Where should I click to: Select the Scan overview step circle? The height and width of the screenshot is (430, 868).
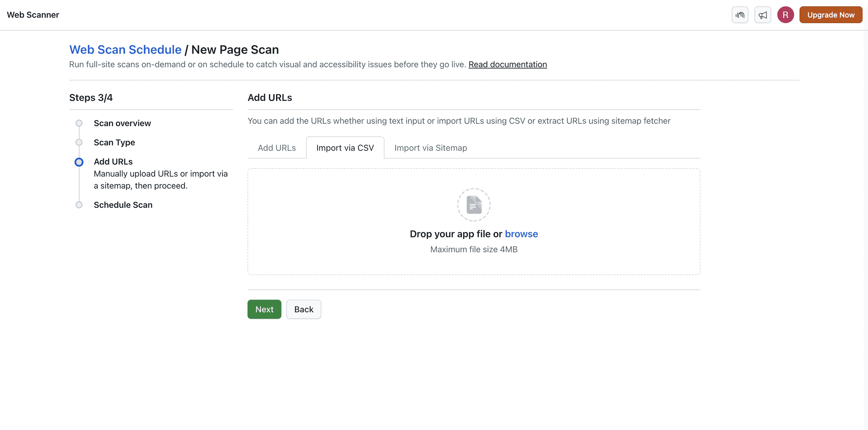pyautogui.click(x=79, y=123)
